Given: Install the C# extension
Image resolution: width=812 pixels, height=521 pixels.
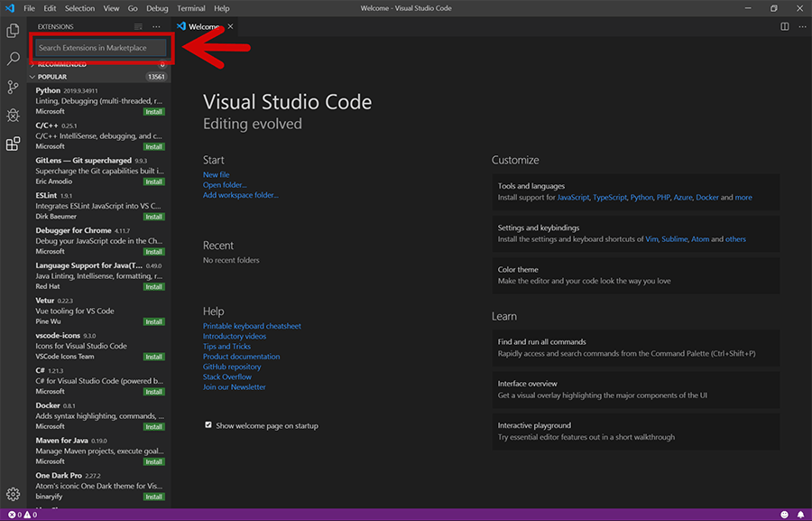Looking at the screenshot, I should pyautogui.click(x=153, y=391).
